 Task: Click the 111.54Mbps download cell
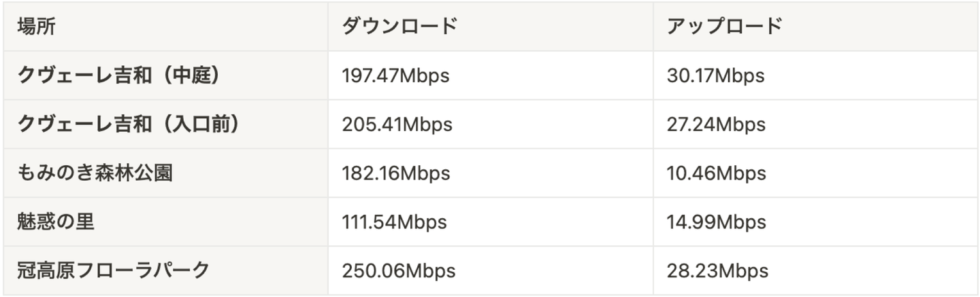tap(394, 222)
